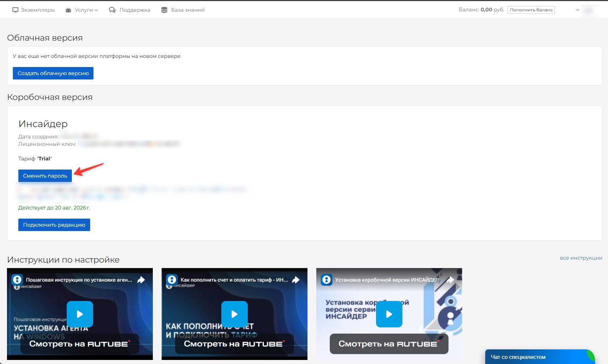
Task: Click the Сменить пароль button
Action: tap(45, 176)
